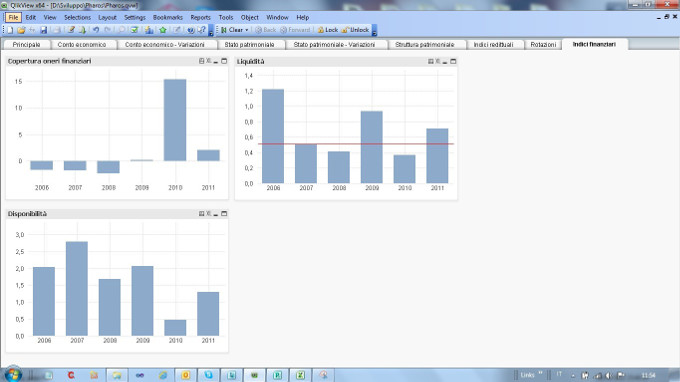Unlock the locked selections

(355, 30)
